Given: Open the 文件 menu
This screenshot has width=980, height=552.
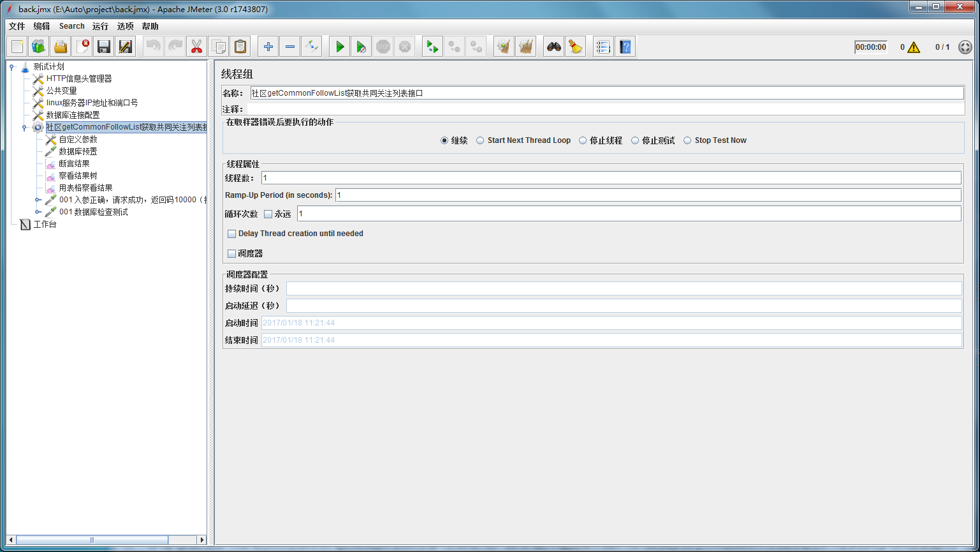Looking at the screenshot, I should click(17, 26).
